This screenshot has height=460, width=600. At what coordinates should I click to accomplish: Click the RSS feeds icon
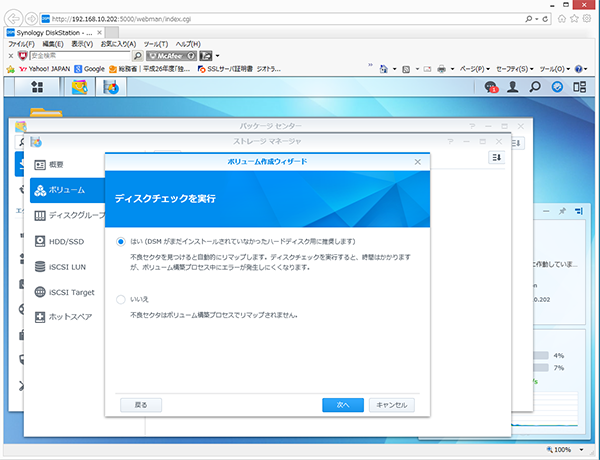click(406, 69)
